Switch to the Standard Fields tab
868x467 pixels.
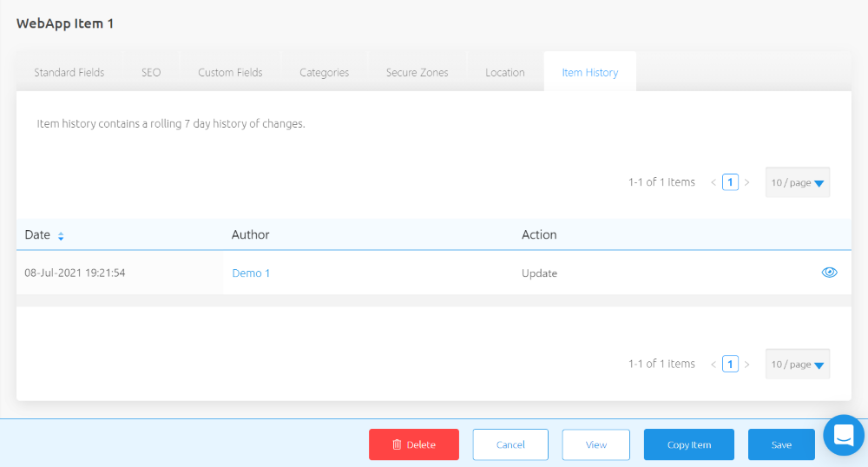69,72
